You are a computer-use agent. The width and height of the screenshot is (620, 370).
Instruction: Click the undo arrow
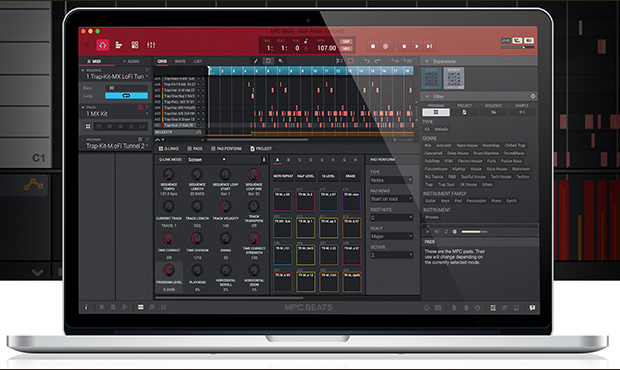pyautogui.click(x=367, y=61)
